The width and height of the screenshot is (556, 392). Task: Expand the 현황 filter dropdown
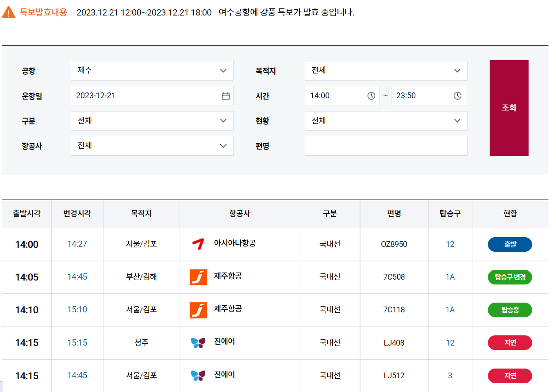point(386,121)
